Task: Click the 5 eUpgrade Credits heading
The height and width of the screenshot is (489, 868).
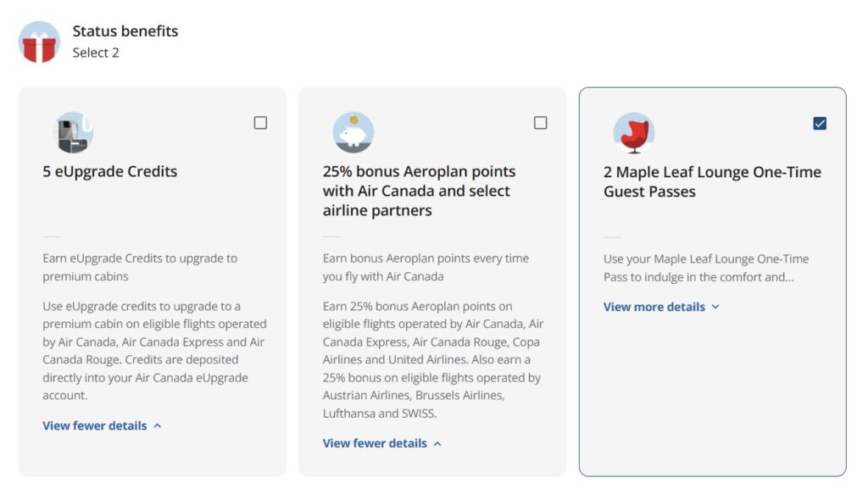Action: (109, 171)
